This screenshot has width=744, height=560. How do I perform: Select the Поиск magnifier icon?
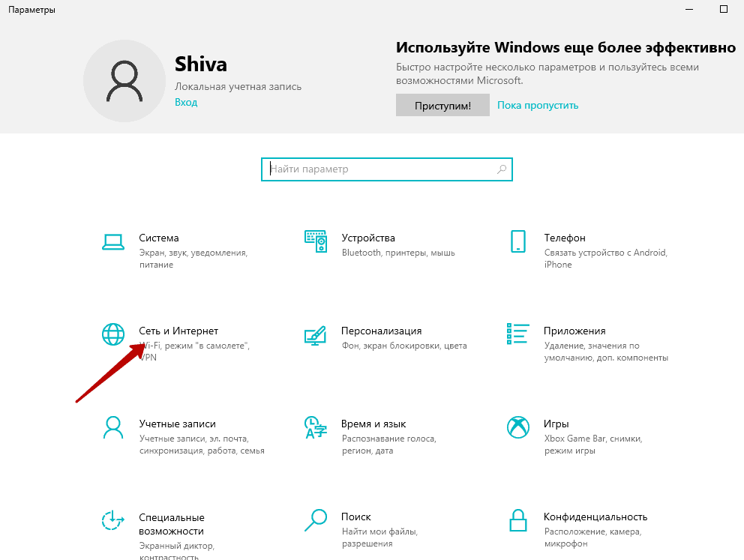pyautogui.click(x=316, y=520)
